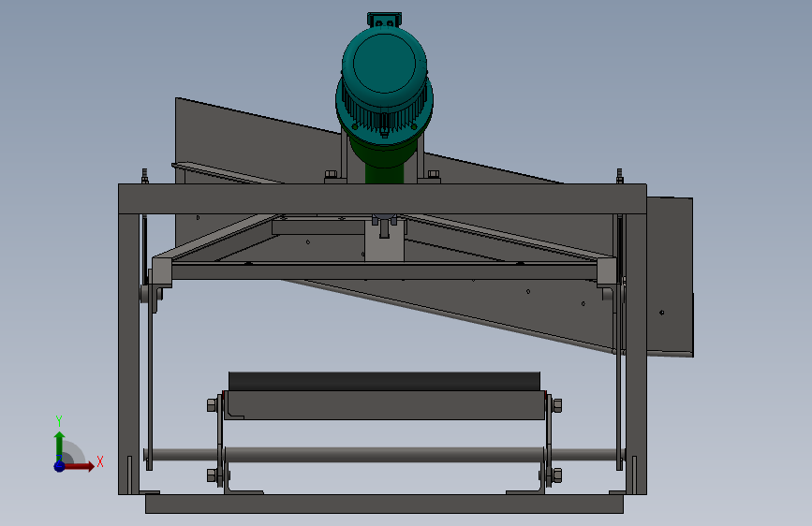Select the lower-right hex nut on roller bracket

(x=556, y=475)
